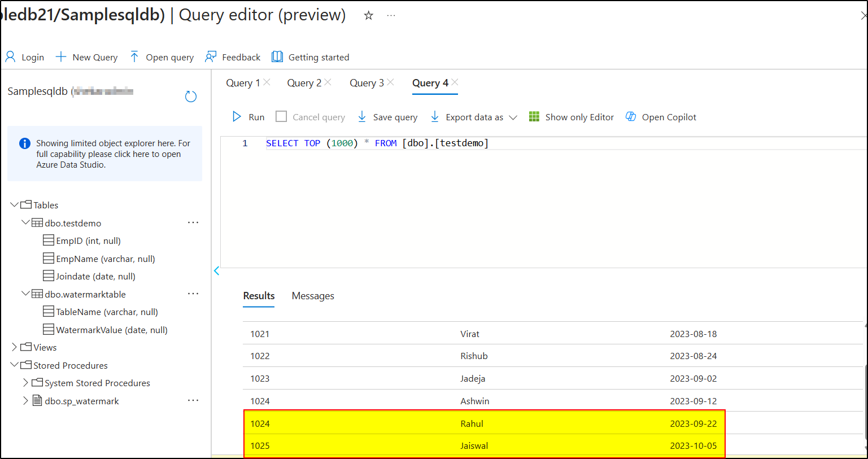Click the EmpID cell 1021
Viewport: 868px width, 459px height.
click(x=260, y=334)
